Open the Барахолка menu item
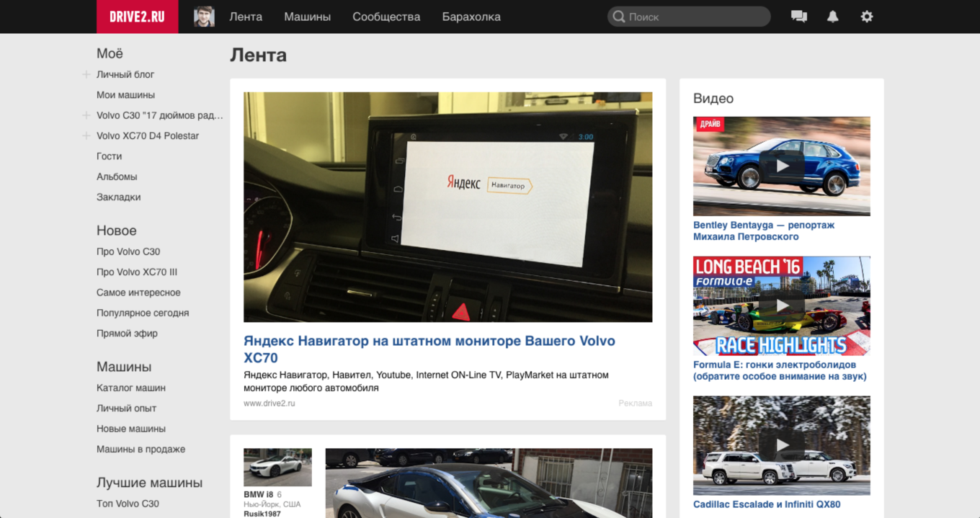The width and height of the screenshot is (980, 518). pos(471,17)
